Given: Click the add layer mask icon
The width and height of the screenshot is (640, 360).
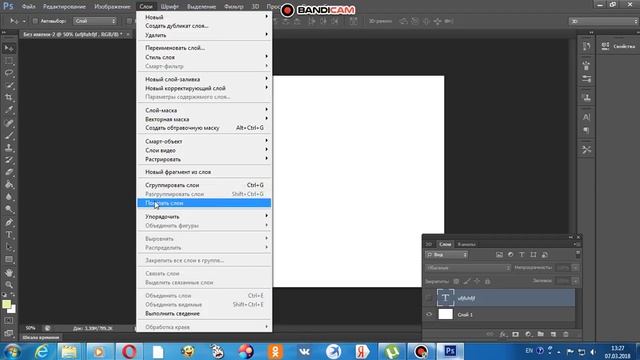Looking at the screenshot, I should click(516, 334).
